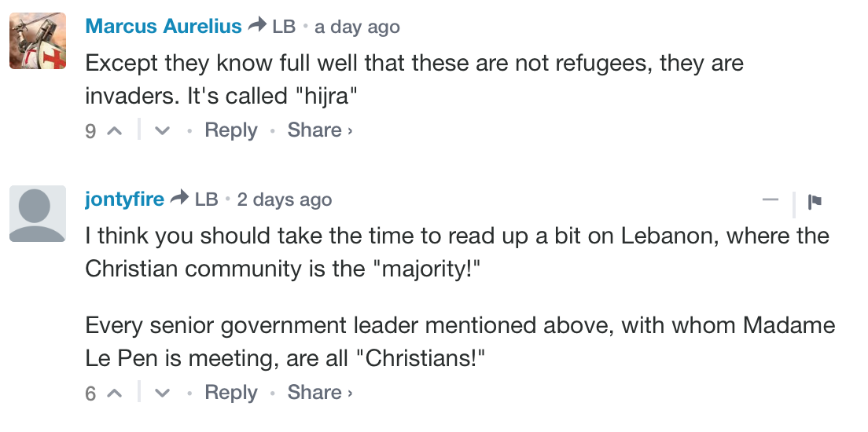The height and width of the screenshot is (432, 868).
Task: Upvote Marcus Aurelius's comment
Action: pos(114,131)
